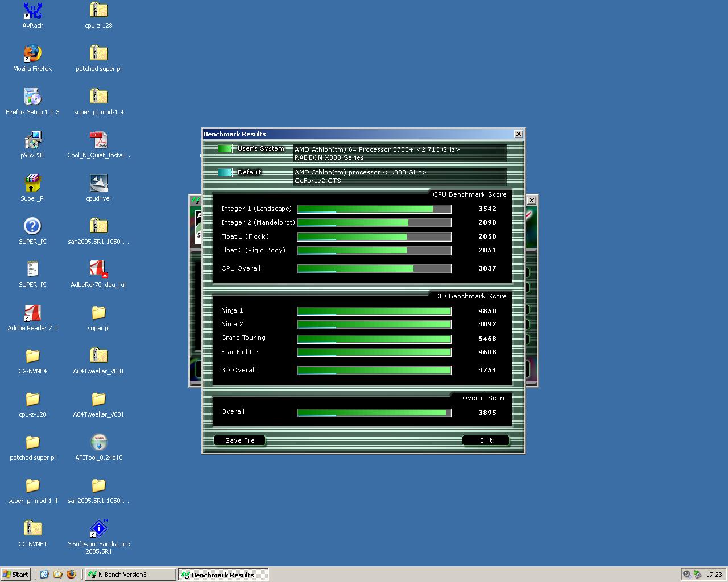Select Benchmark Results taskbar button
The height and width of the screenshot is (582, 728).
[x=222, y=575]
